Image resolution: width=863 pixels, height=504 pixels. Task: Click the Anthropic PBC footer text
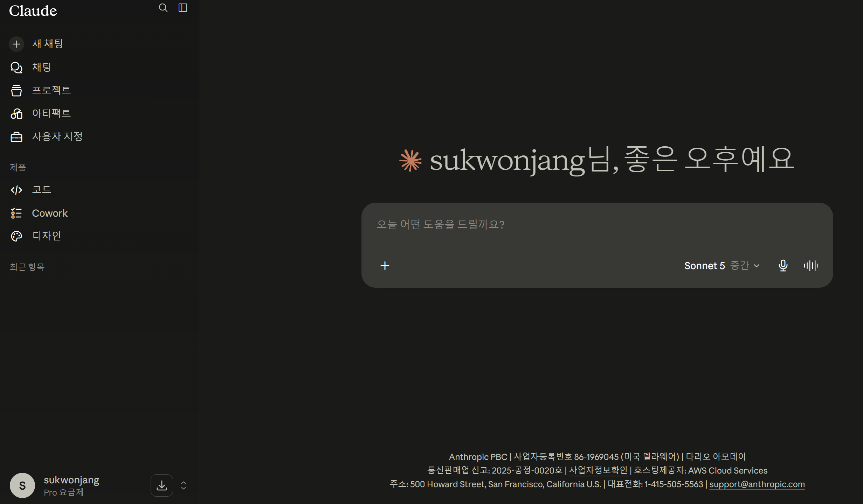478,457
